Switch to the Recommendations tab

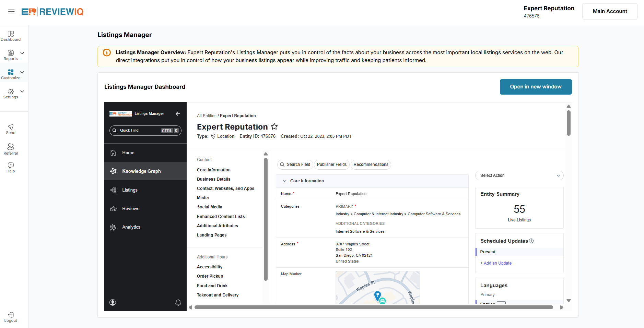tap(371, 165)
